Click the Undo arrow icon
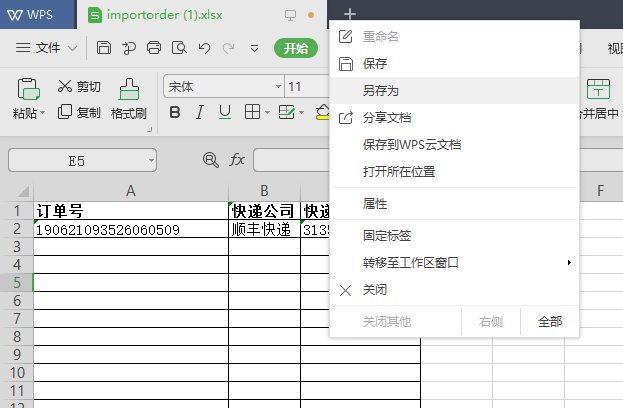Screen dimensions: 623x408 tap(204, 48)
